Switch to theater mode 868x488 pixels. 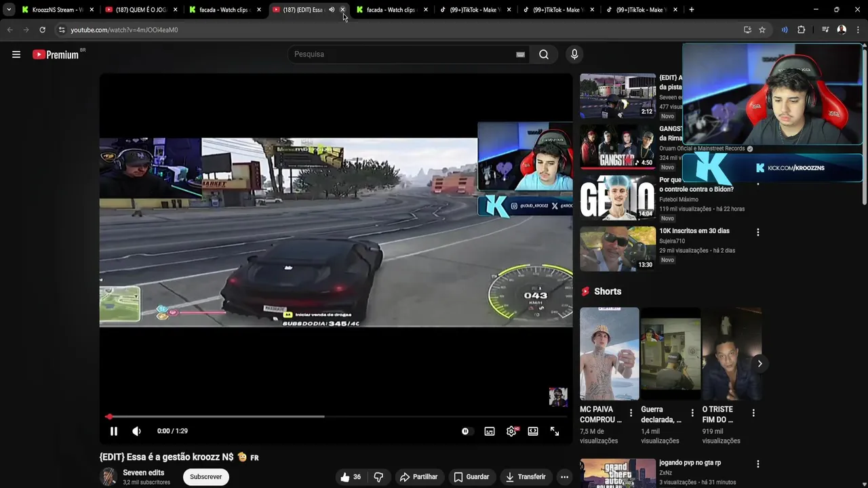[533, 431]
